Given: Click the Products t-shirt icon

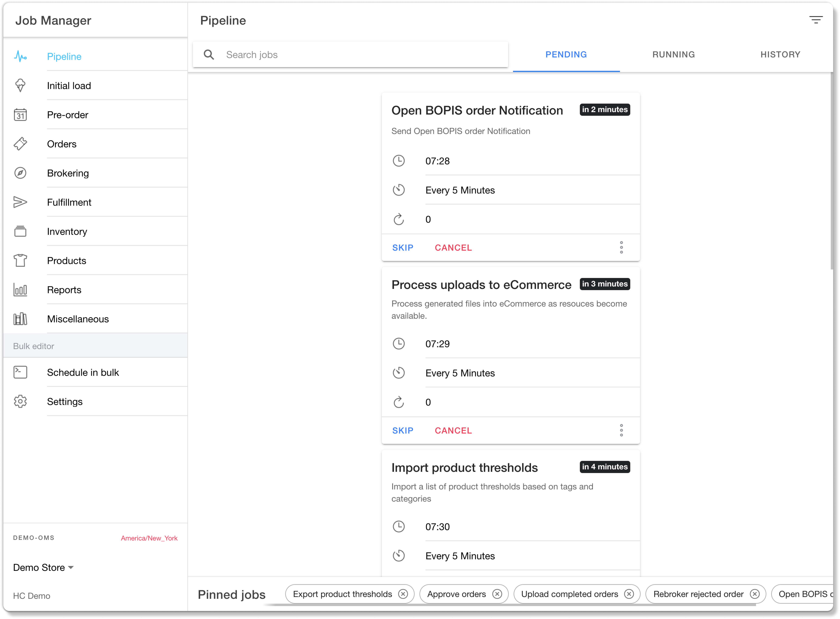Looking at the screenshot, I should [x=20, y=260].
